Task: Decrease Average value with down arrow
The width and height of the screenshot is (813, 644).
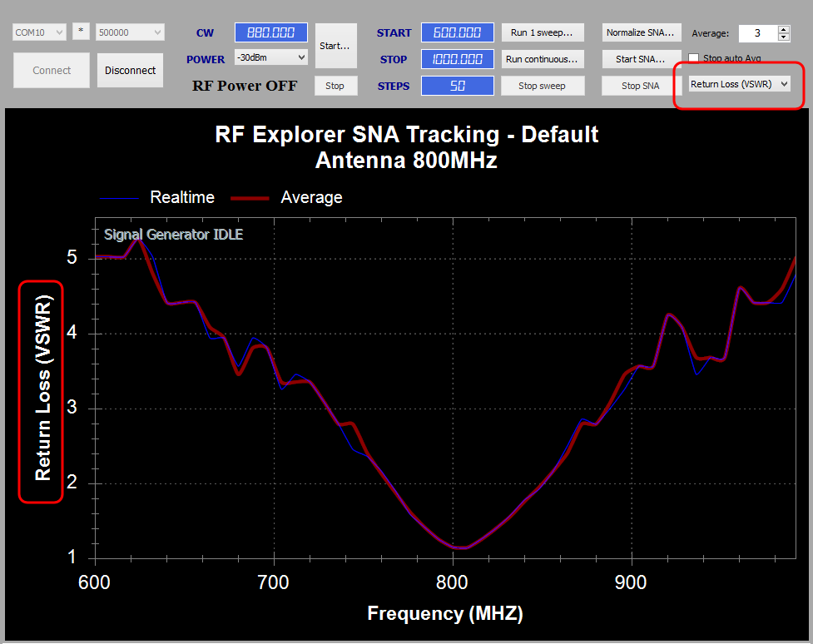Action: 784,37
